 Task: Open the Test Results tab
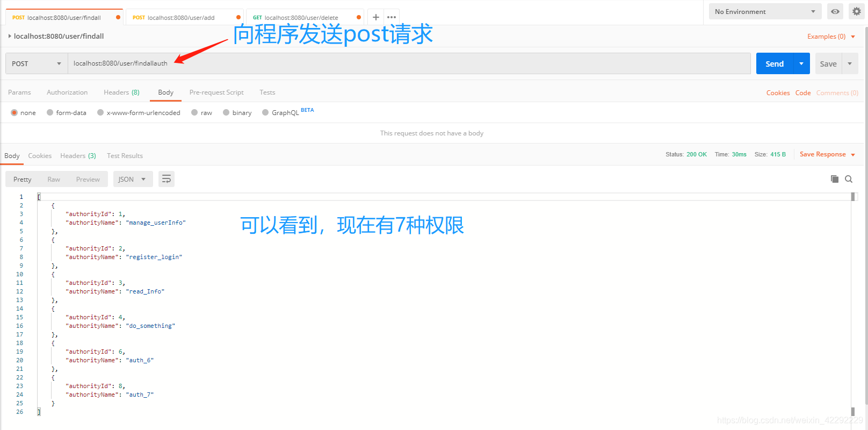125,156
